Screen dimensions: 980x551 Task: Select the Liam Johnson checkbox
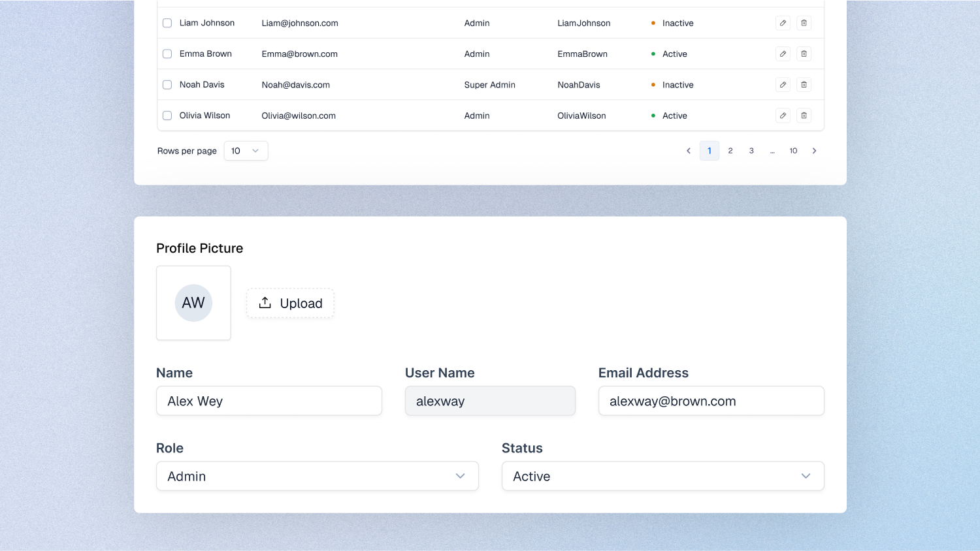[167, 23]
